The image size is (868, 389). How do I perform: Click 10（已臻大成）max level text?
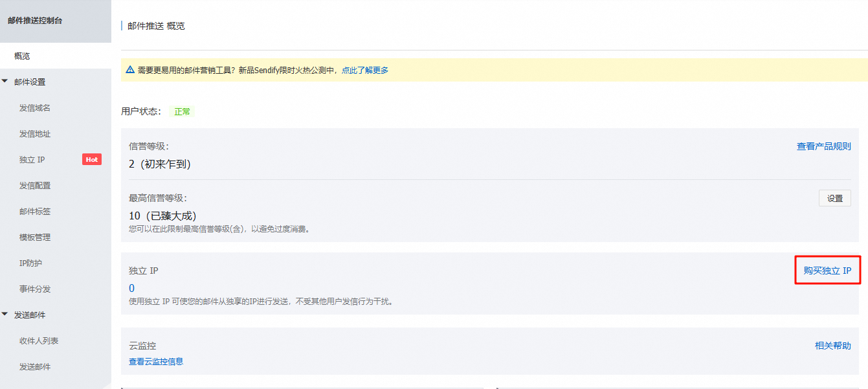tap(162, 216)
